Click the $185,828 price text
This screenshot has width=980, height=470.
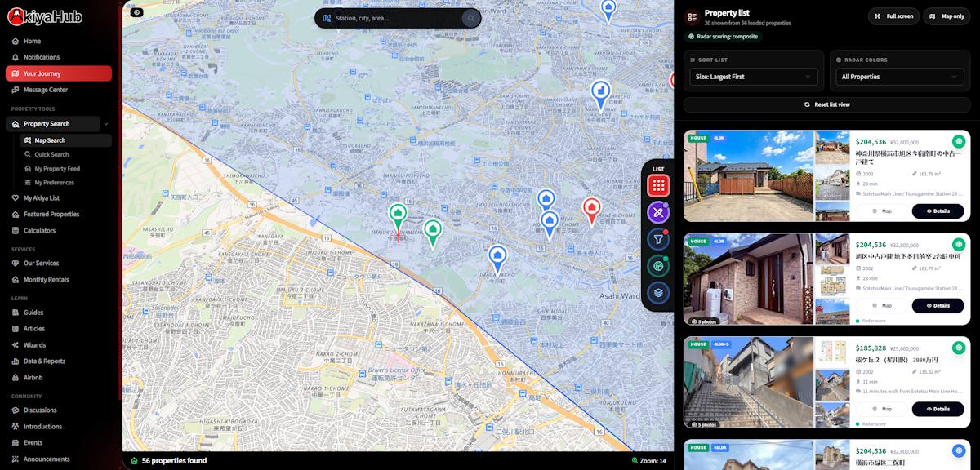click(x=871, y=348)
